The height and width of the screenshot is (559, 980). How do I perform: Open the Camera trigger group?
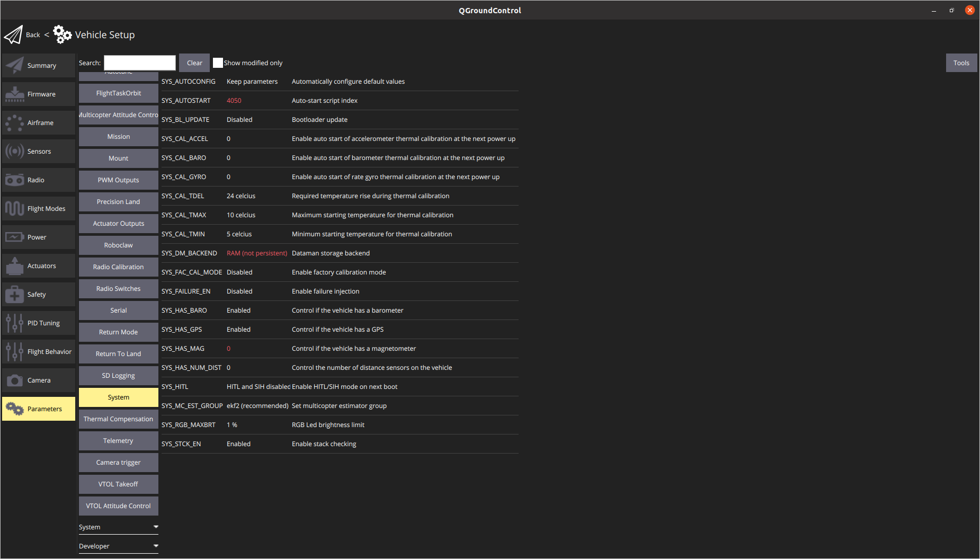119,463
